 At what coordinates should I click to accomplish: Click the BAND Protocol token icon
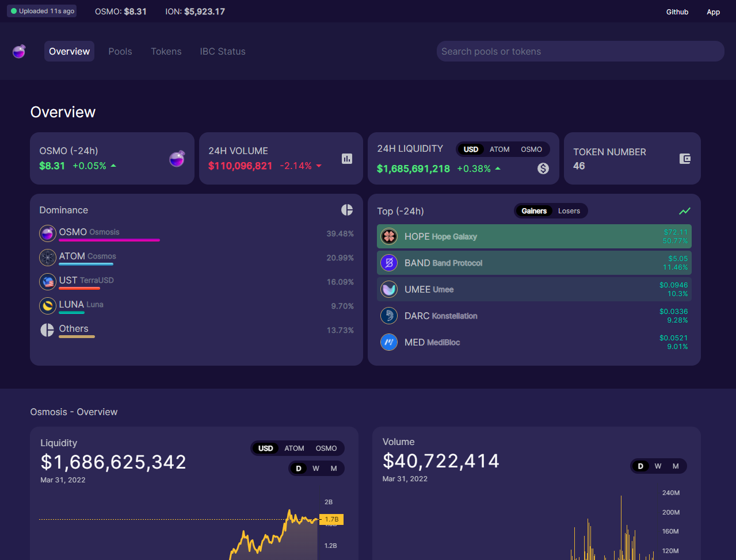click(x=389, y=263)
